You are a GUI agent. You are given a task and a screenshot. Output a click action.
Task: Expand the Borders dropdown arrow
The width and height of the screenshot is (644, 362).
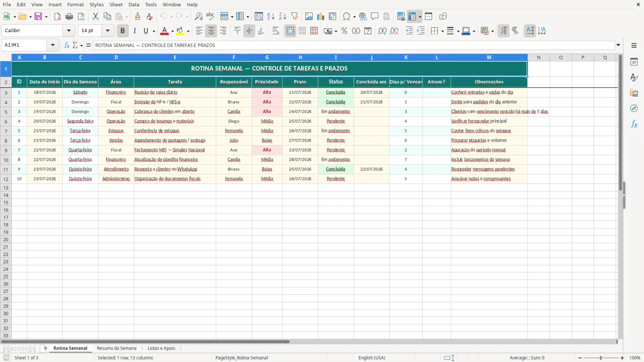pos(442,31)
